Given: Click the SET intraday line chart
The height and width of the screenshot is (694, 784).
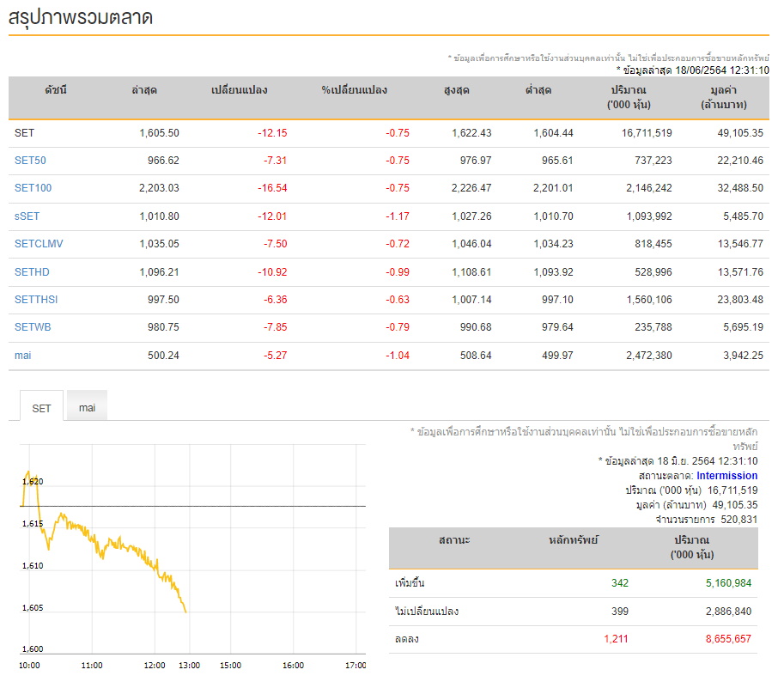Looking at the screenshot, I should point(192,549).
